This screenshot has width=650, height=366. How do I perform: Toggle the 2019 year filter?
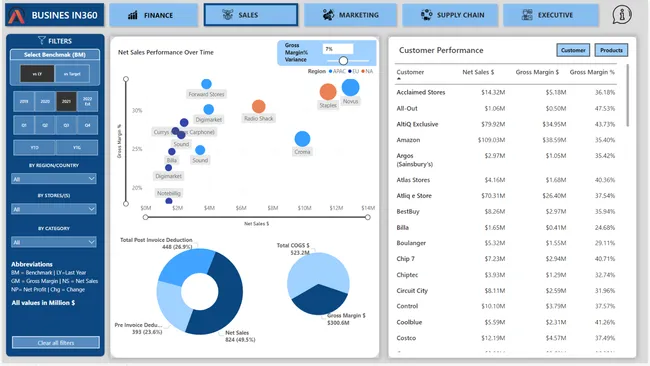[x=24, y=101]
